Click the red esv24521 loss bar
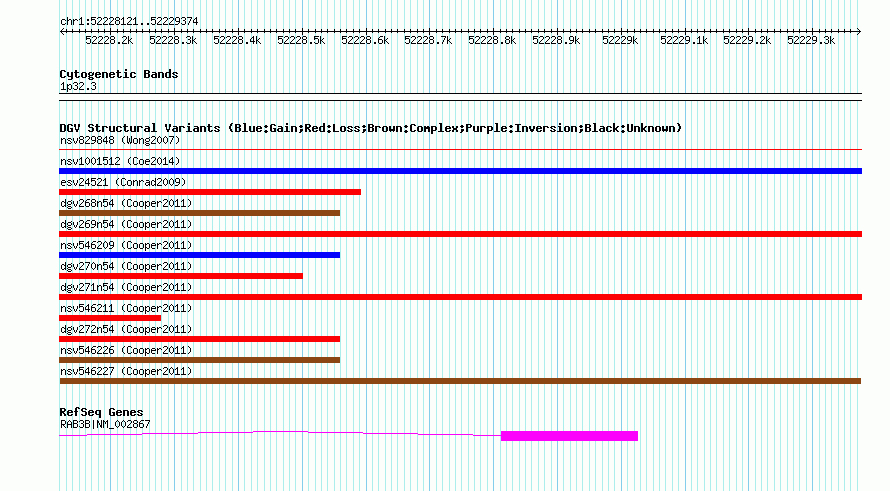This screenshot has height=491, width=890. pyautogui.click(x=210, y=192)
